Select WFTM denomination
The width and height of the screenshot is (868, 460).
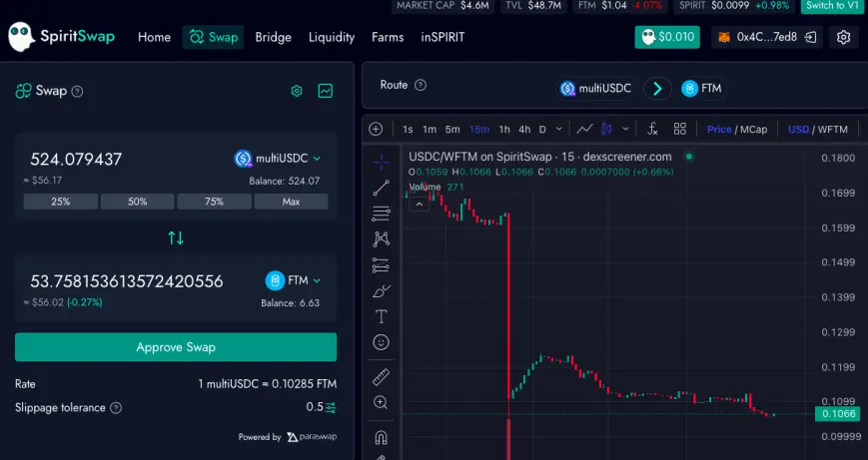click(x=833, y=130)
